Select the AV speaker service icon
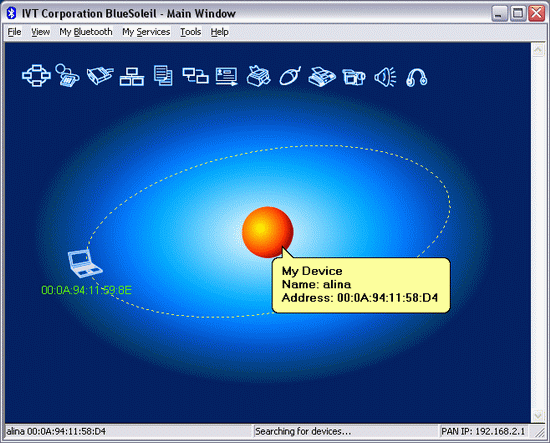 385,76
